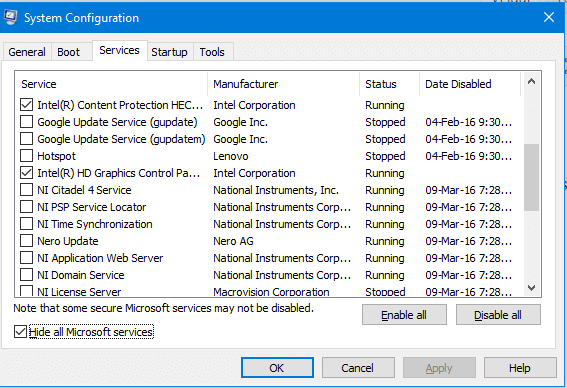Click the Cancel button

click(x=358, y=368)
